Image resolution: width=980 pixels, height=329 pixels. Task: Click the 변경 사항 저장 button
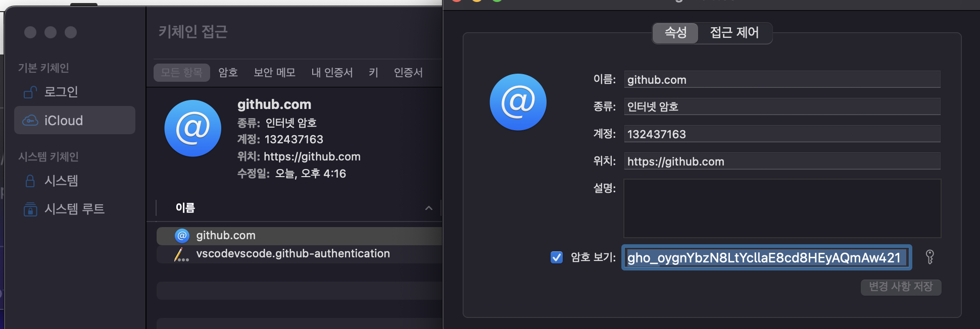[x=901, y=287]
